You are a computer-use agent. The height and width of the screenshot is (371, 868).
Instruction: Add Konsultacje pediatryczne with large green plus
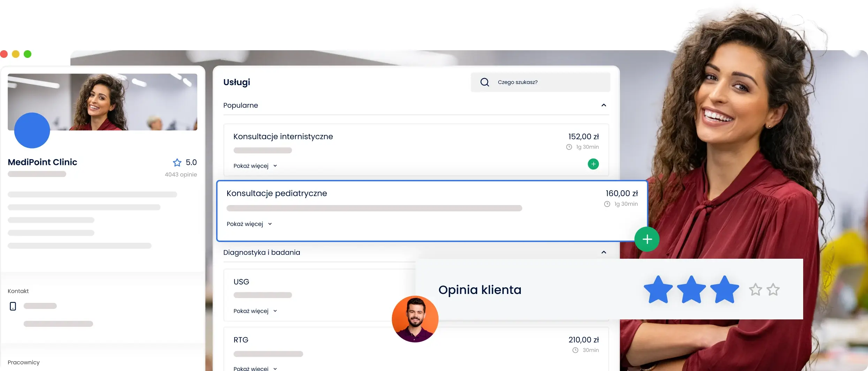coord(647,239)
